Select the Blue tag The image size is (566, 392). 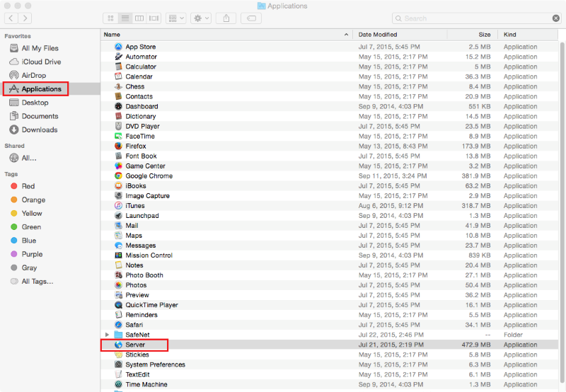pyautogui.click(x=28, y=241)
